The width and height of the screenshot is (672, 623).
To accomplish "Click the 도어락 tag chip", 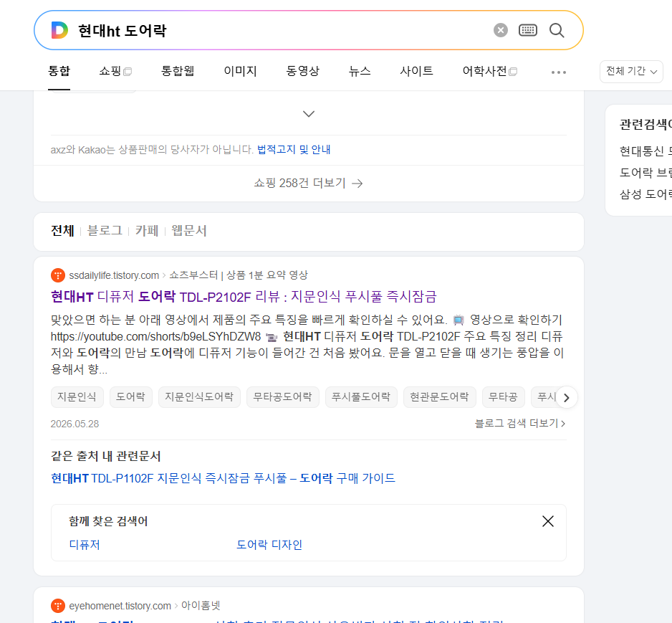I will click(x=130, y=397).
